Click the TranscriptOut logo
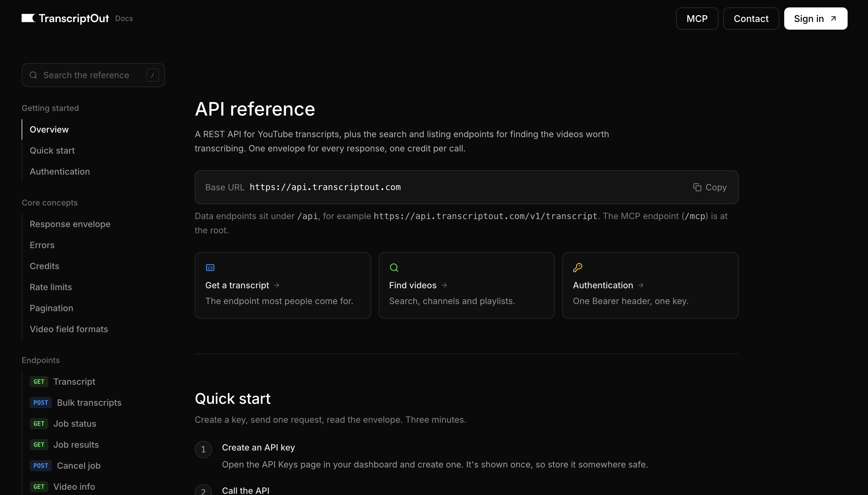 [x=65, y=18]
